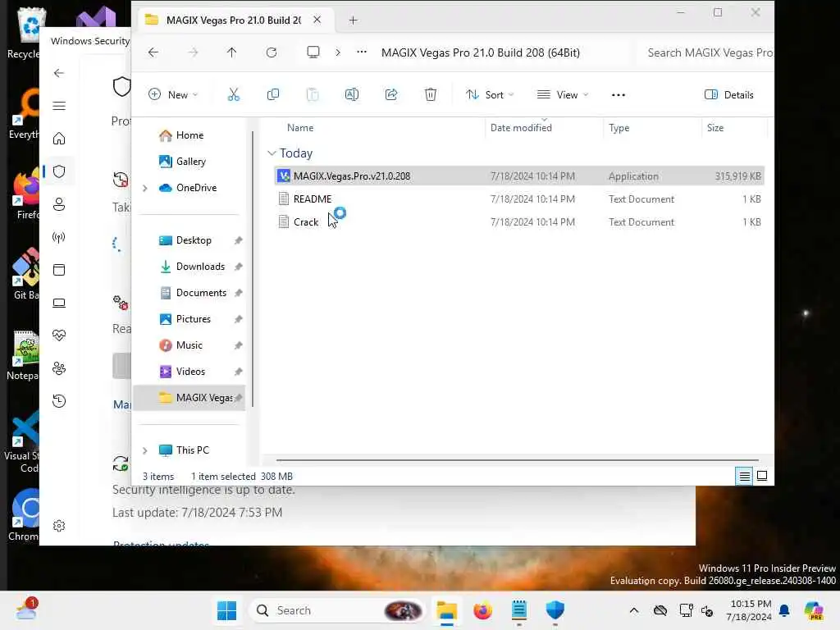Toggle the Details pane button
The height and width of the screenshot is (630, 840).
pyautogui.click(x=728, y=95)
